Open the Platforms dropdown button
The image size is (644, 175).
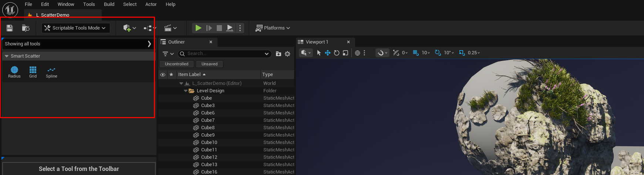point(273,28)
